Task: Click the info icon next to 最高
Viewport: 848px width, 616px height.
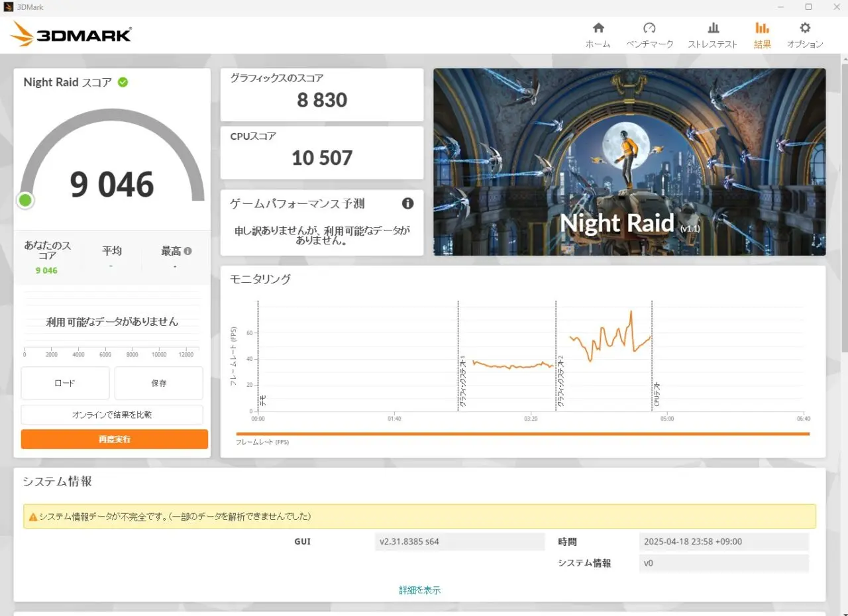Action: 188,251
